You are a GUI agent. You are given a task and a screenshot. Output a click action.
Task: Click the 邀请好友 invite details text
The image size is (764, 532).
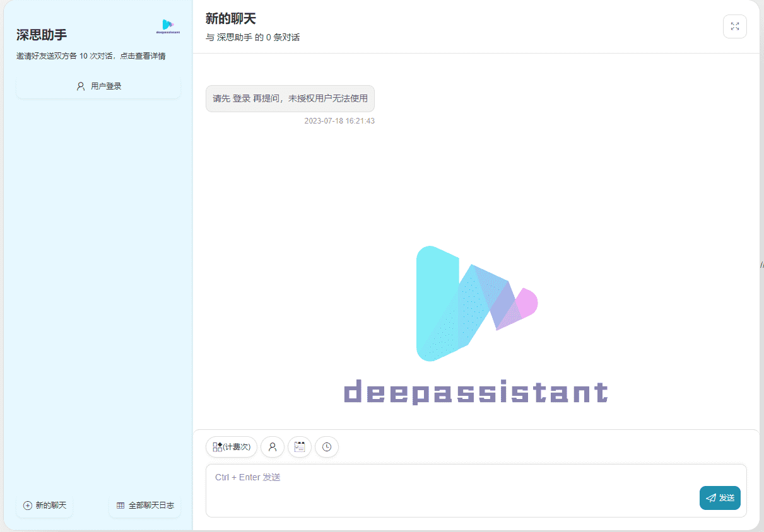91,56
